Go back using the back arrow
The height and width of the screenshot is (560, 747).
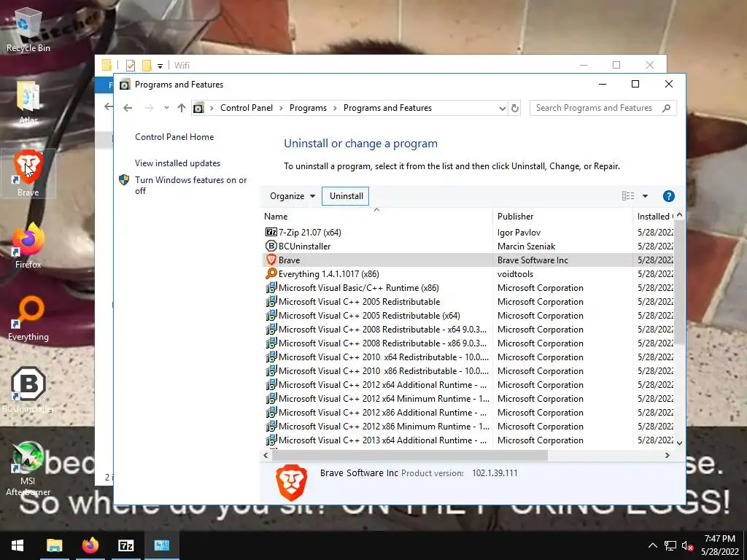[x=128, y=108]
